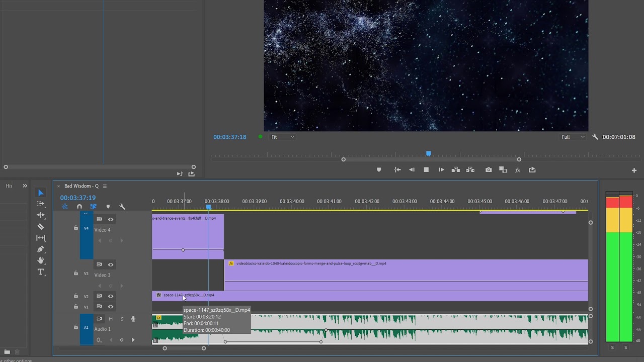Click the timeline settings wrench icon

(122, 207)
